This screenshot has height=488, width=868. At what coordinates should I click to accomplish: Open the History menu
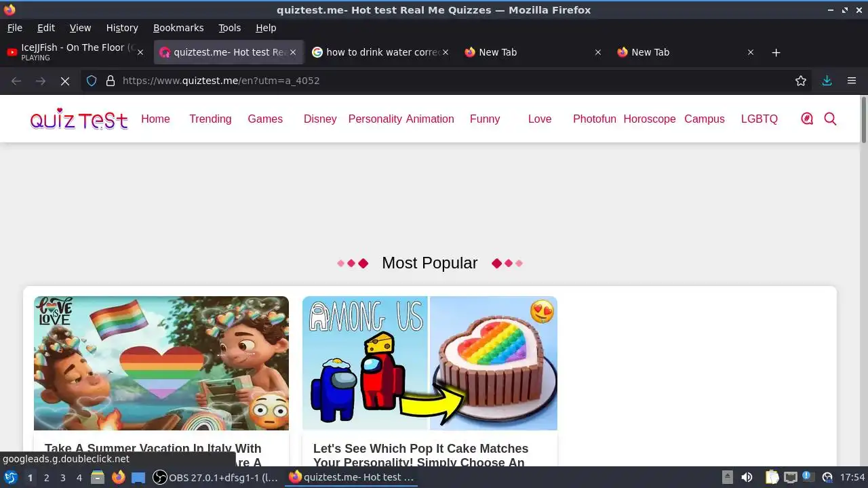(x=122, y=28)
